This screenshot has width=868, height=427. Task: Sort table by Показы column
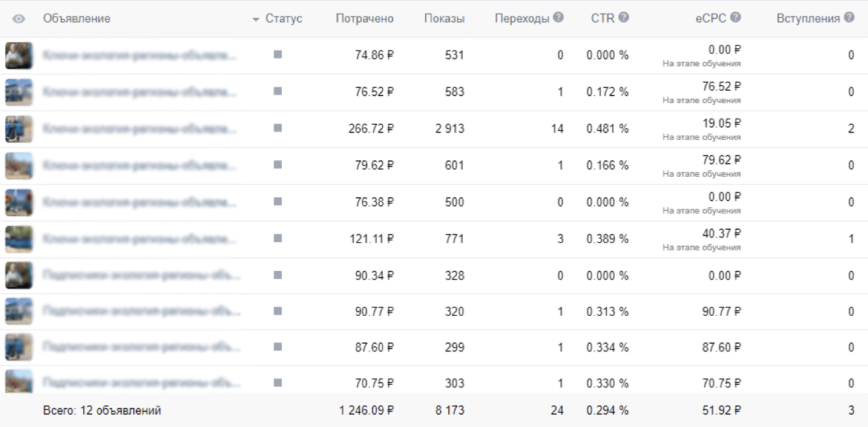tap(444, 18)
